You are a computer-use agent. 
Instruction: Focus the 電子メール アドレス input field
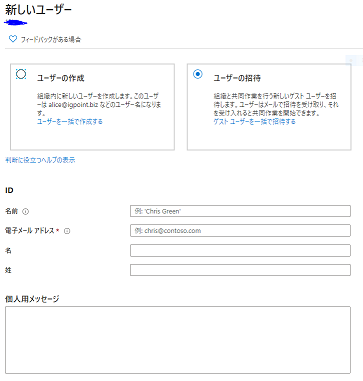pyautogui.click(x=240, y=231)
